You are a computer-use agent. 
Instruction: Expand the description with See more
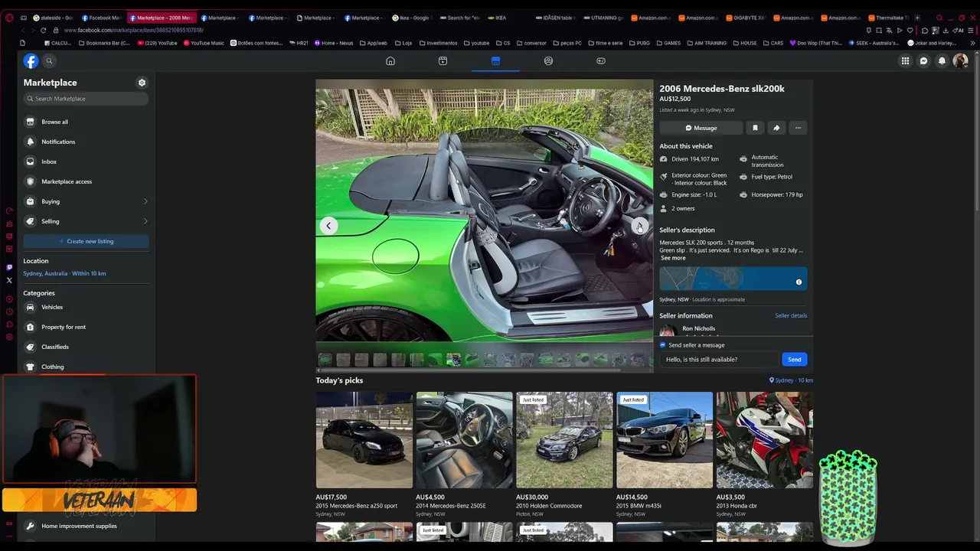(x=673, y=258)
